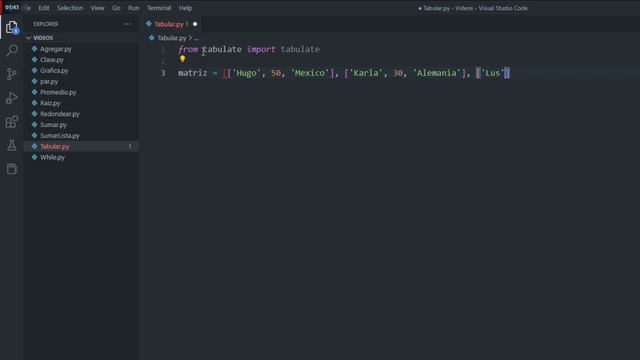Click the 'from' keyword on line 1

click(188, 49)
